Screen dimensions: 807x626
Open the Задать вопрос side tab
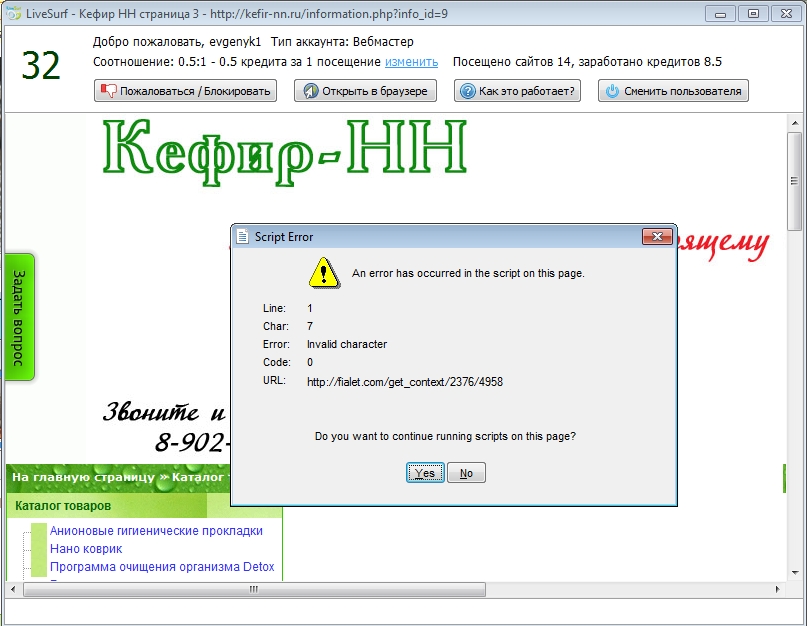(19, 317)
